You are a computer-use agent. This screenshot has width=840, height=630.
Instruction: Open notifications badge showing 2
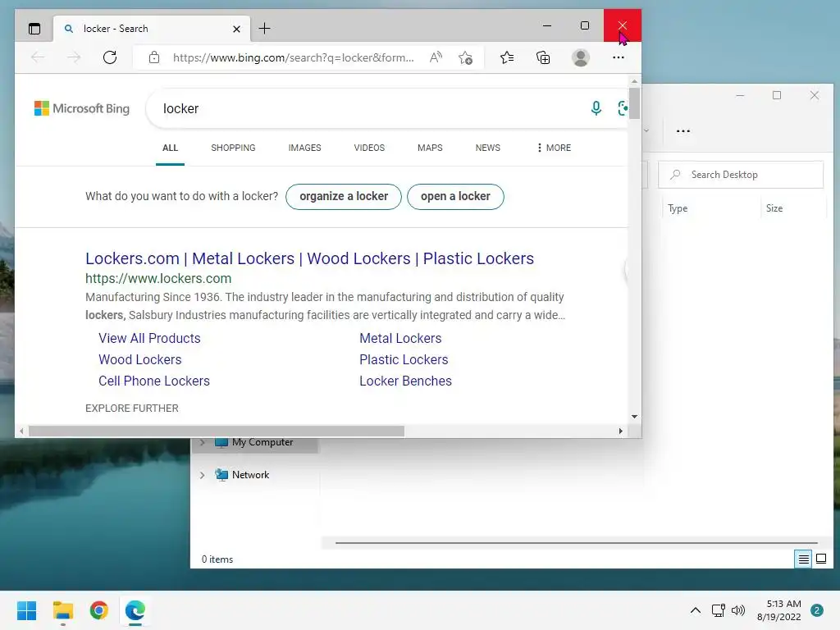817,610
